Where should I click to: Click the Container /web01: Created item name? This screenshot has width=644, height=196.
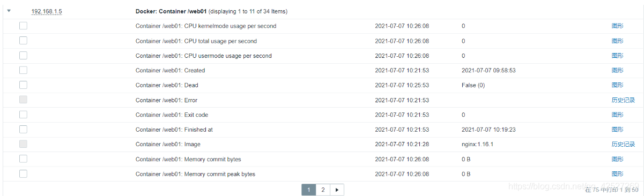coord(170,70)
